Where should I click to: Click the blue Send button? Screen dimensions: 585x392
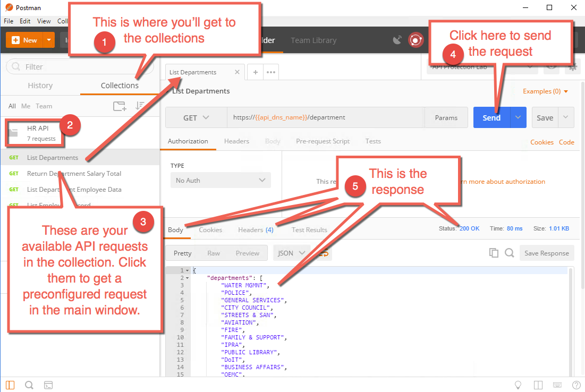tap(491, 117)
